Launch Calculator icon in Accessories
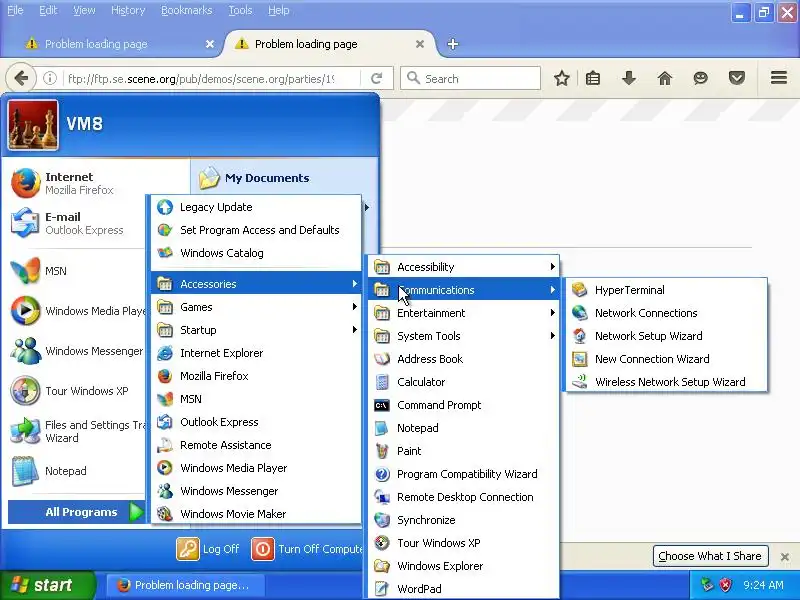The image size is (800, 600). (382, 382)
